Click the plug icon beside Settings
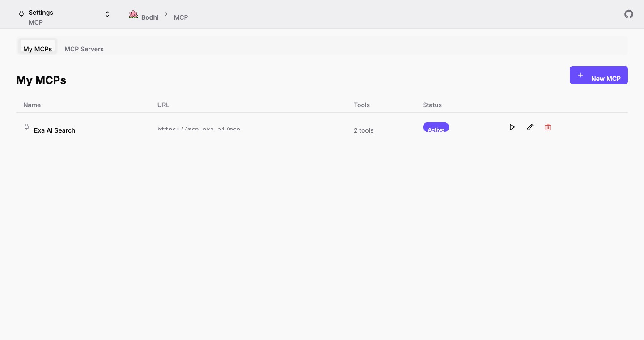644x340 pixels. click(x=21, y=14)
